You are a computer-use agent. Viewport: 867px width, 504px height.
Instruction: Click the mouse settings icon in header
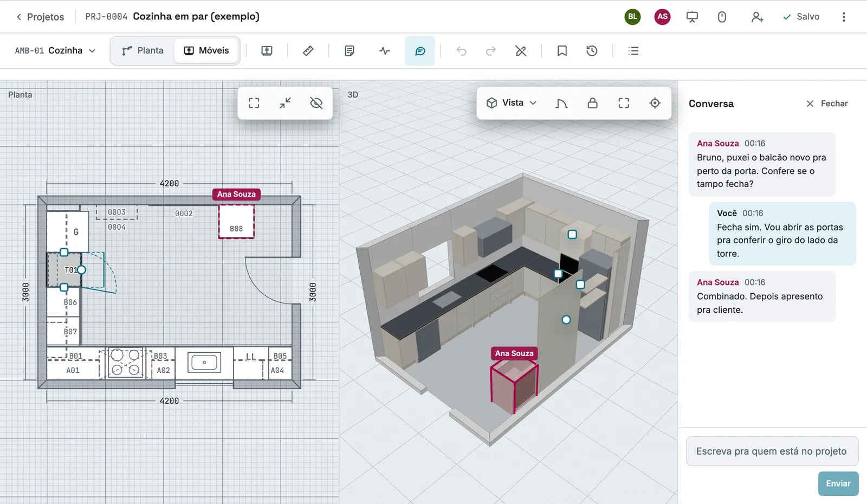click(722, 17)
